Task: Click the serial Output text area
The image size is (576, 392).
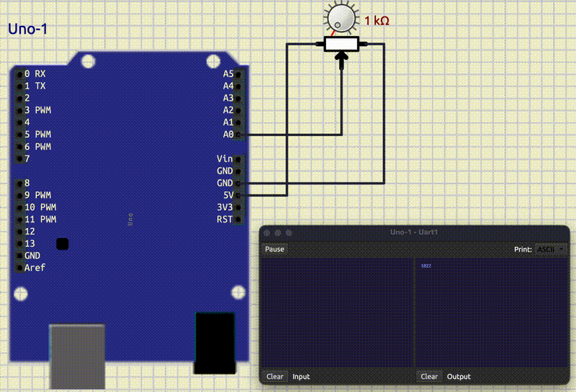Action: [491, 313]
